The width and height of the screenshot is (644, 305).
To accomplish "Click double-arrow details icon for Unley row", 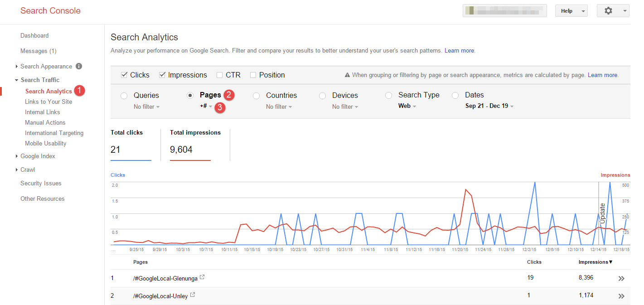I will point(621,296).
